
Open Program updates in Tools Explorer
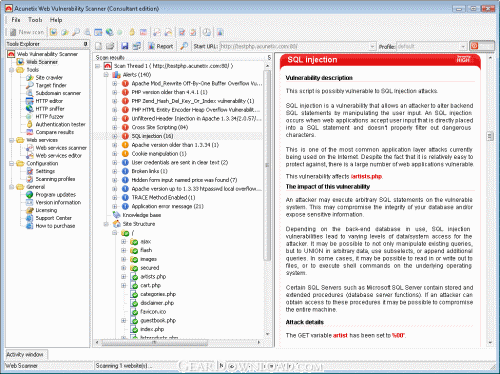coord(56,194)
